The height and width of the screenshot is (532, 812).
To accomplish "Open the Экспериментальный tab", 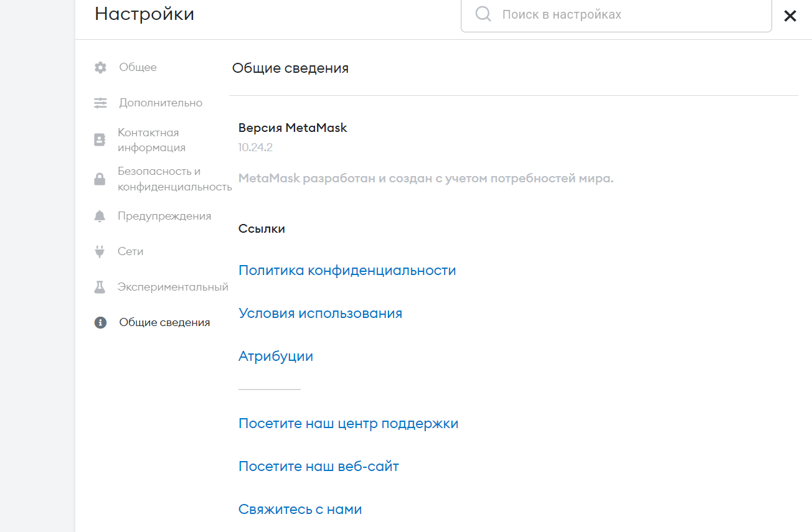I will point(173,287).
